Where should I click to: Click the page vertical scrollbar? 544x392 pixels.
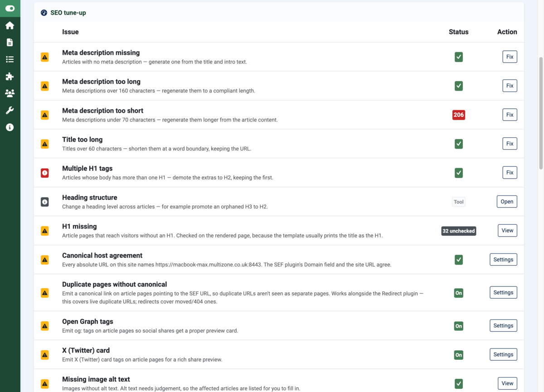[540, 113]
